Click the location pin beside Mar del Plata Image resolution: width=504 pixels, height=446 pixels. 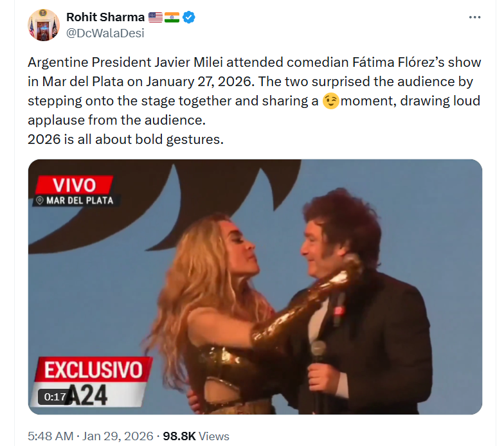[40, 201]
